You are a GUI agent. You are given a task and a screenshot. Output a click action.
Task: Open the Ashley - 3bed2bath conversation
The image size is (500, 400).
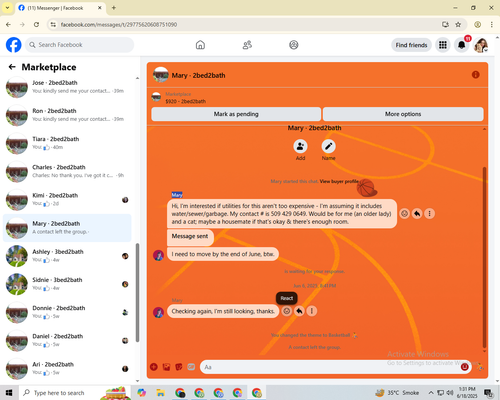coord(67,256)
